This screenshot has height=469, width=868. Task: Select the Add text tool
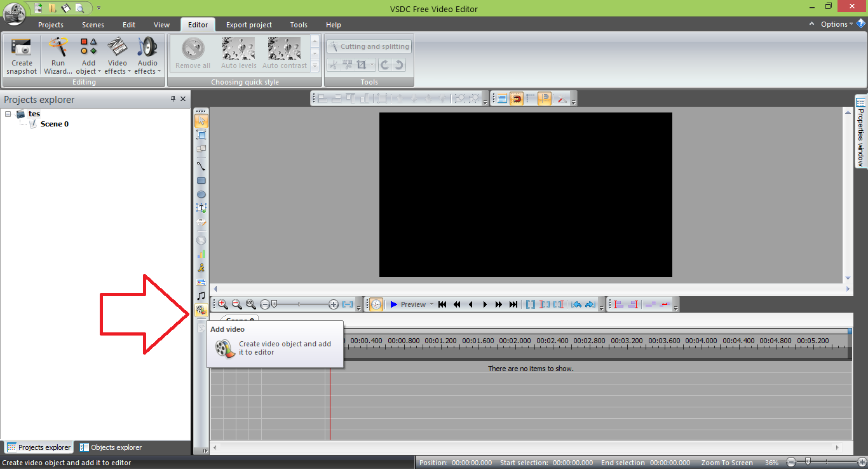coord(201,208)
